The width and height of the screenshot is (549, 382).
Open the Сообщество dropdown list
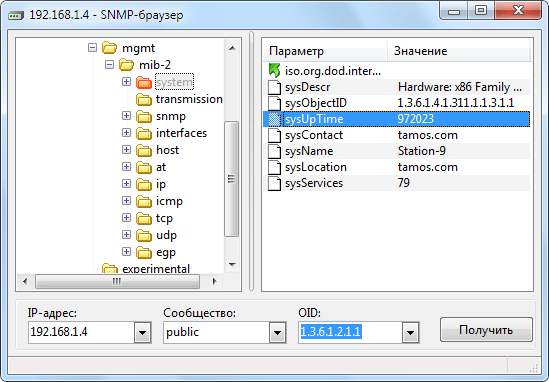277,332
